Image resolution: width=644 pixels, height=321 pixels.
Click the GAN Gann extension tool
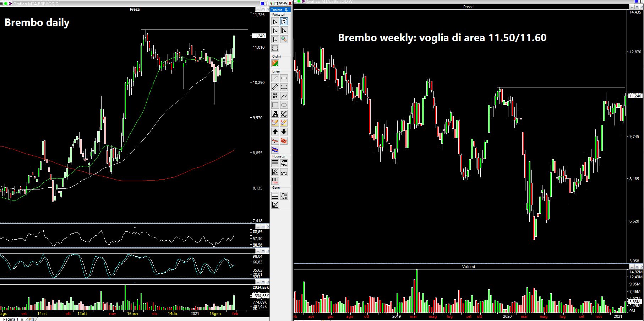(x=284, y=196)
